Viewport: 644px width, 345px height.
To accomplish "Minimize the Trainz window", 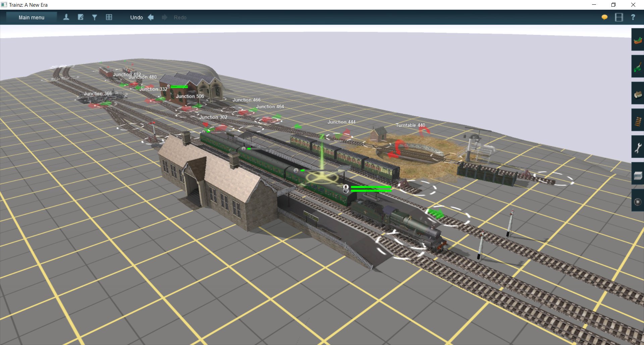I will coord(594,5).
